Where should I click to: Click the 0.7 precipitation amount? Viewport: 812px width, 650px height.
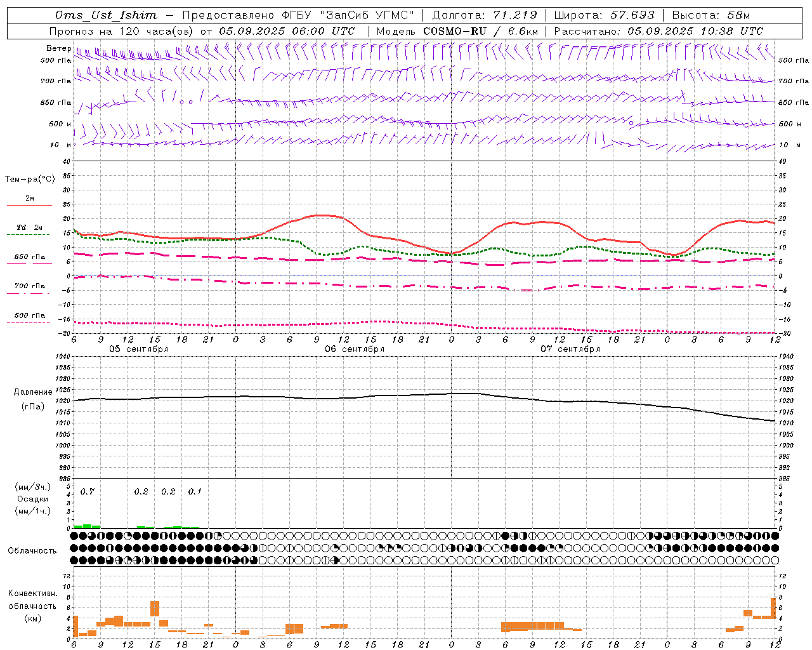coord(87,492)
